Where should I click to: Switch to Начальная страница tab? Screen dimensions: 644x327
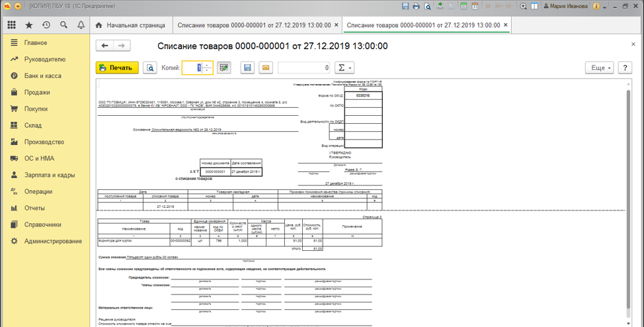[x=130, y=25]
